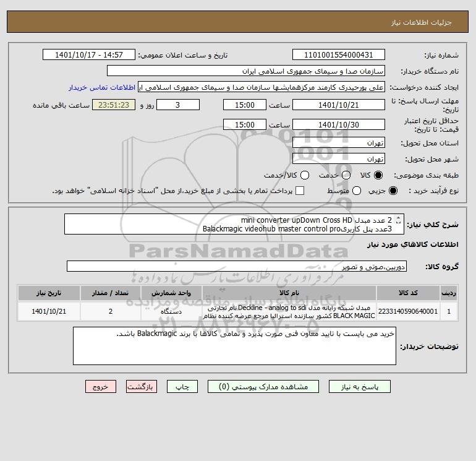Click the price validity hour 15:00 field
Screen dimensions: 476x461
tap(245, 124)
